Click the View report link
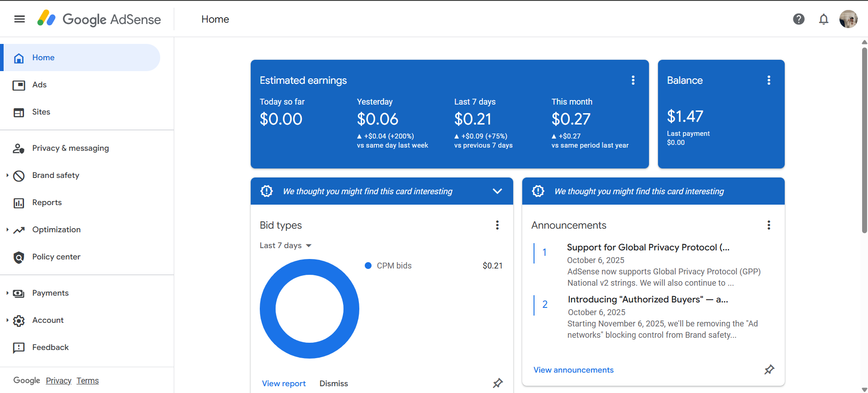The height and width of the screenshot is (393, 868). point(284,383)
